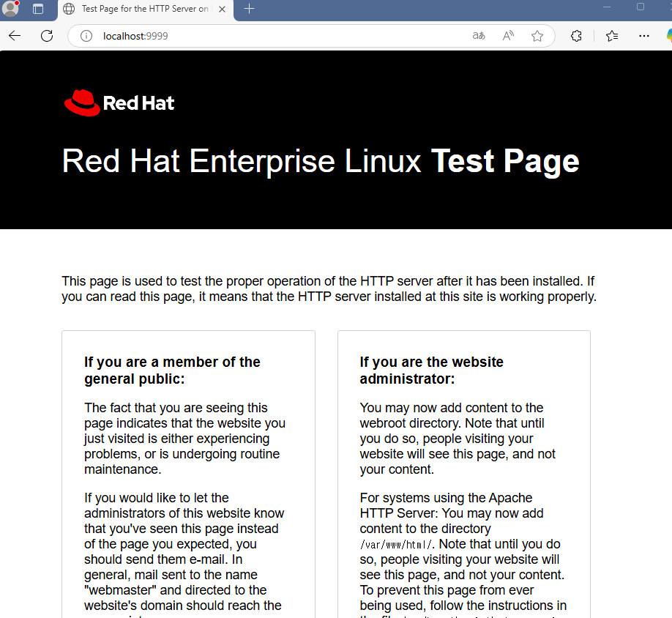Open Settings and more ellipsis menu

(643, 36)
